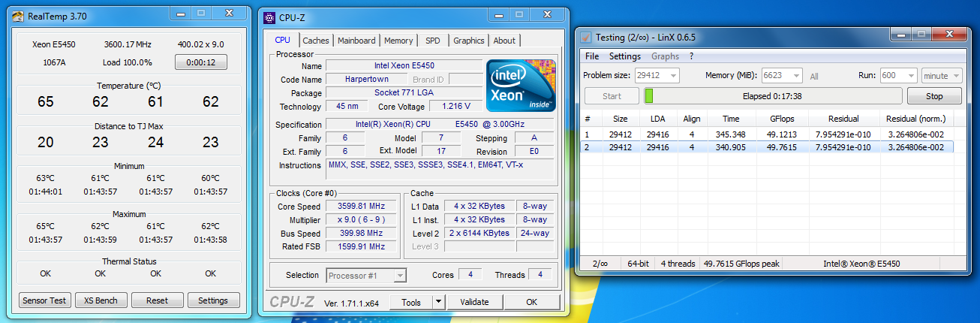Click the Residual (norm.) column header

(x=915, y=119)
